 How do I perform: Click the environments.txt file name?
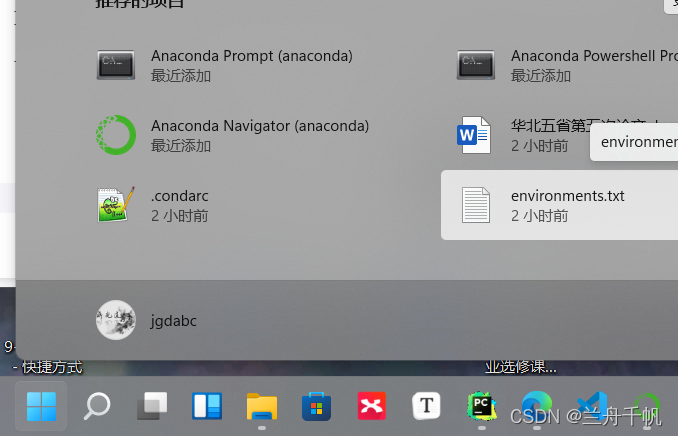(x=567, y=196)
